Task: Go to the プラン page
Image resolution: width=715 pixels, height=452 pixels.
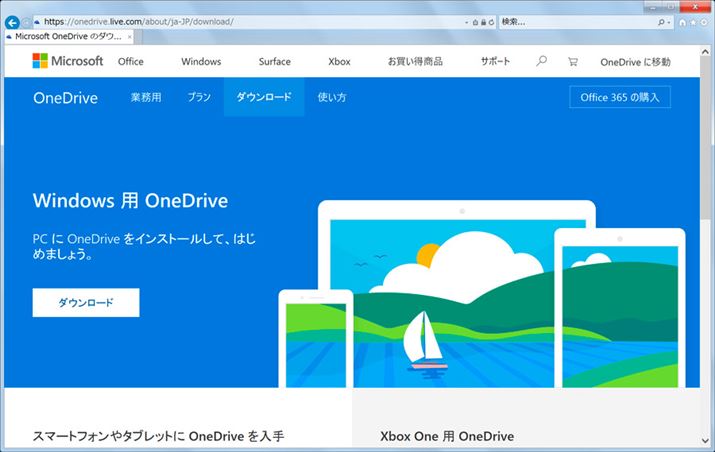Action: [199, 97]
